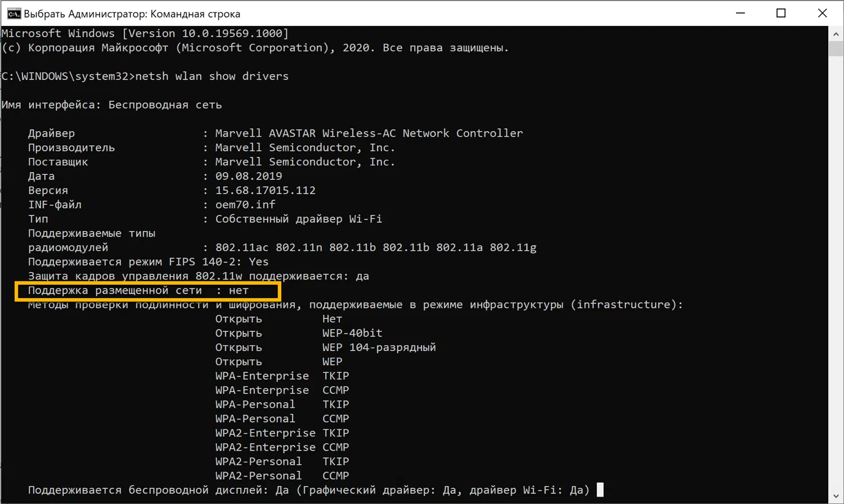Screen dimensions: 844x504
Task: Click the 'WPA-Enterprise TKIP' row
Action: coord(282,376)
